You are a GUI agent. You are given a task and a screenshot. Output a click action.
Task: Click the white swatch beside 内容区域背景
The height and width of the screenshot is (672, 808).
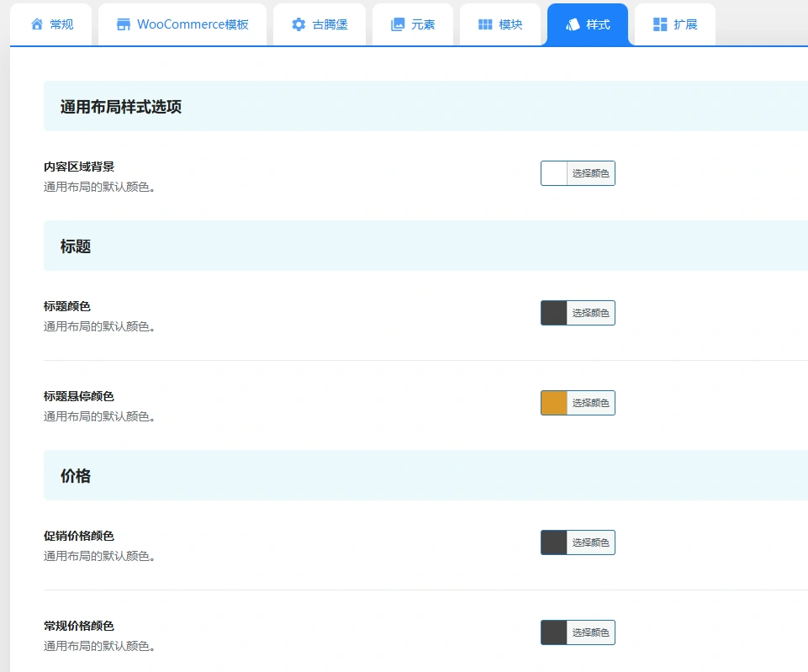point(552,172)
